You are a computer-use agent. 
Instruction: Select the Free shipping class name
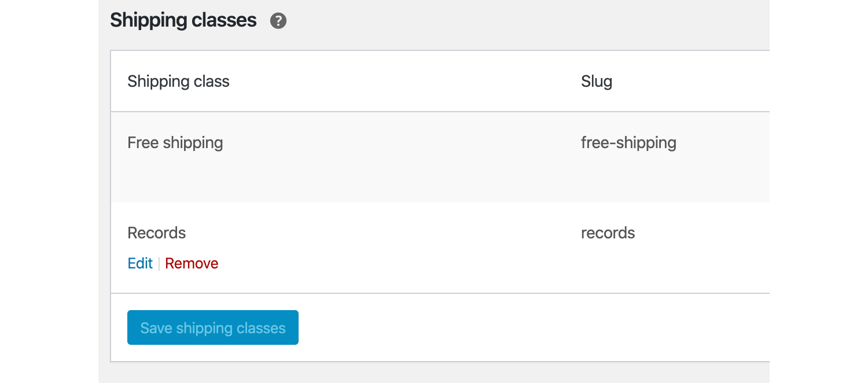tap(175, 143)
